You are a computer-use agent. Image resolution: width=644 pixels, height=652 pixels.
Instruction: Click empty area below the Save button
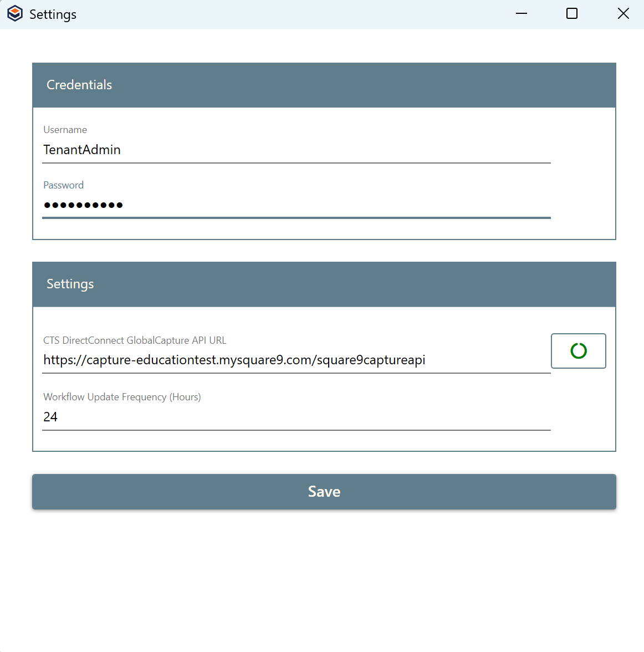[x=324, y=577]
